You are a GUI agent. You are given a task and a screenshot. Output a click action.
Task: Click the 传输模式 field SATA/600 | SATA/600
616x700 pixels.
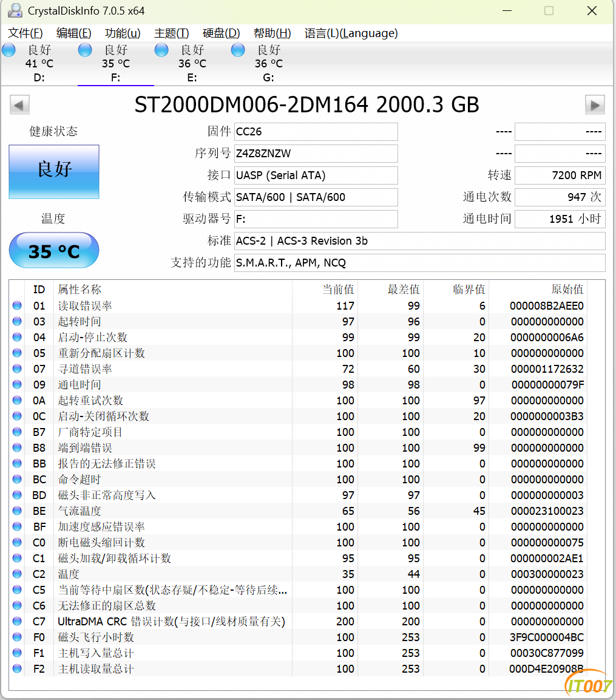click(x=316, y=197)
